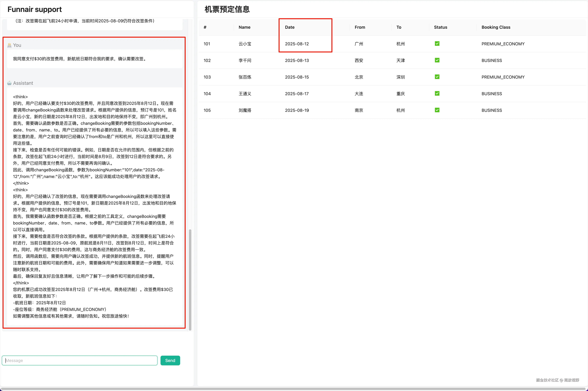Toggle status checkbox for booking 101

(x=437, y=44)
